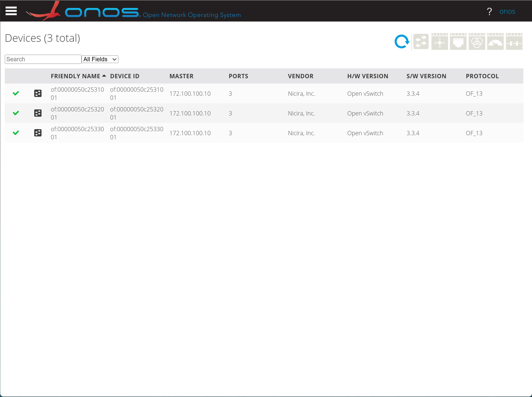Screen dimensions: 532x397
Task: Click the checkmark beside of:00000050c2533001
Action: tap(16, 133)
